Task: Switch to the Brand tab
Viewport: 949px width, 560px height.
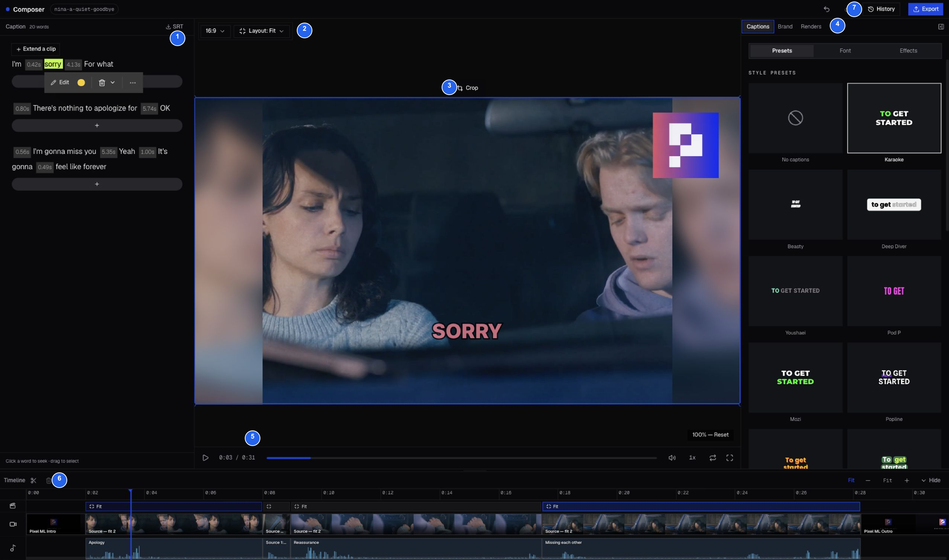Action: coord(785,27)
